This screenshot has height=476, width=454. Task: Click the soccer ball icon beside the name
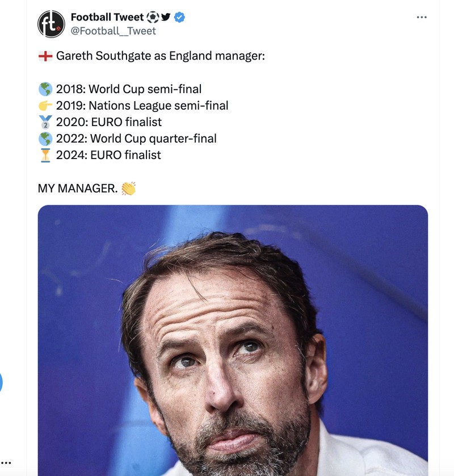[153, 17]
